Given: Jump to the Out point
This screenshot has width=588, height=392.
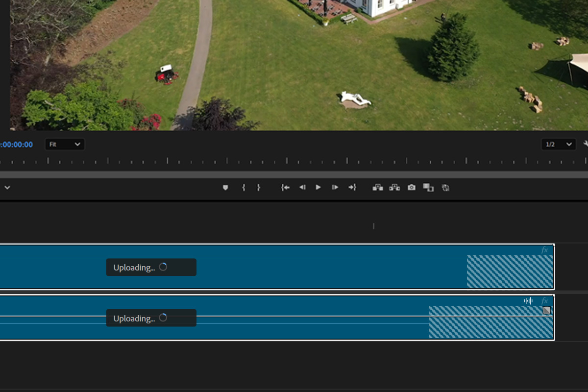Looking at the screenshot, I should click(x=352, y=187).
